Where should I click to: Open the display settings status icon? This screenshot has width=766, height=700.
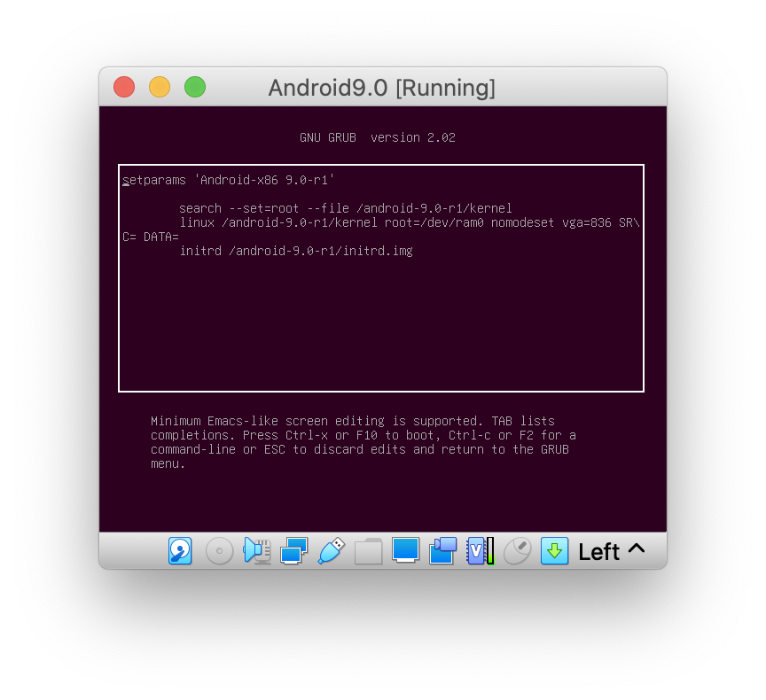tap(405, 550)
